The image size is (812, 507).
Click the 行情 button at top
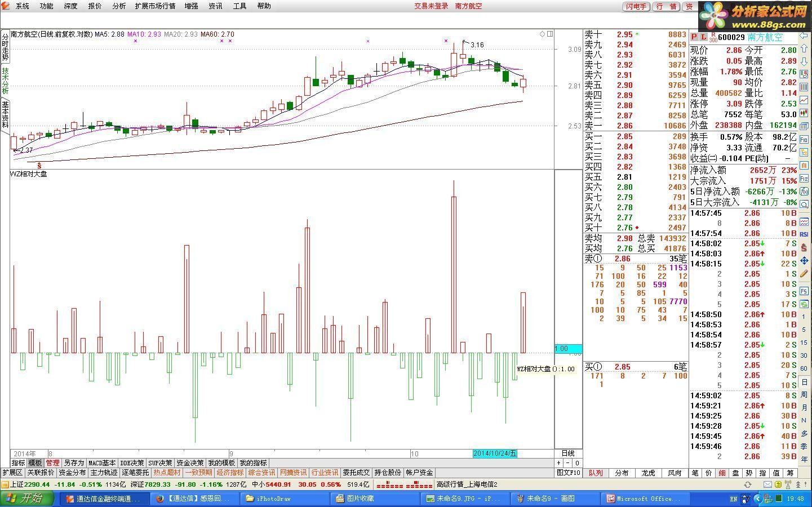[667, 6]
